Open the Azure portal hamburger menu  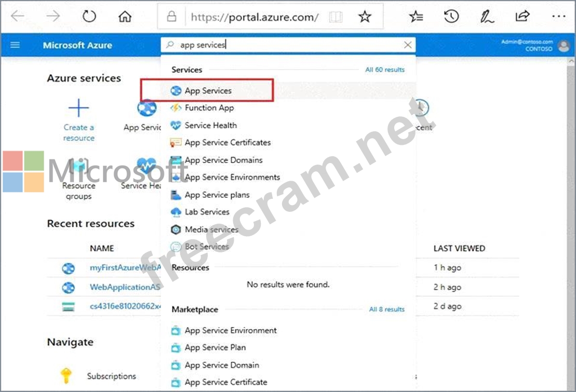click(15, 45)
